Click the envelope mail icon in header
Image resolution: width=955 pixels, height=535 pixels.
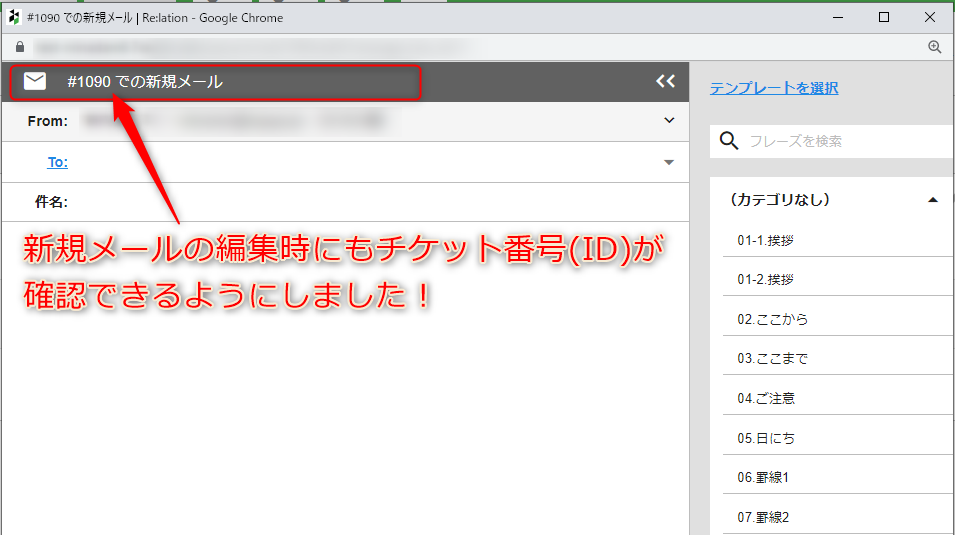[x=35, y=82]
